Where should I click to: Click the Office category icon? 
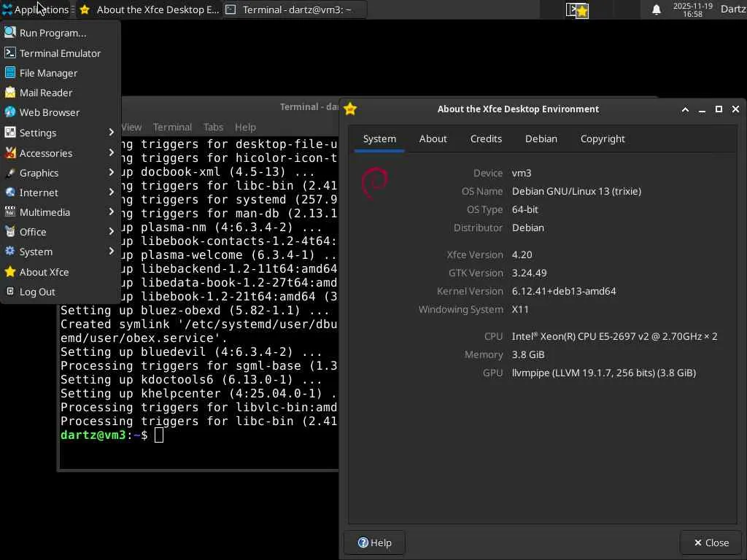(10, 232)
